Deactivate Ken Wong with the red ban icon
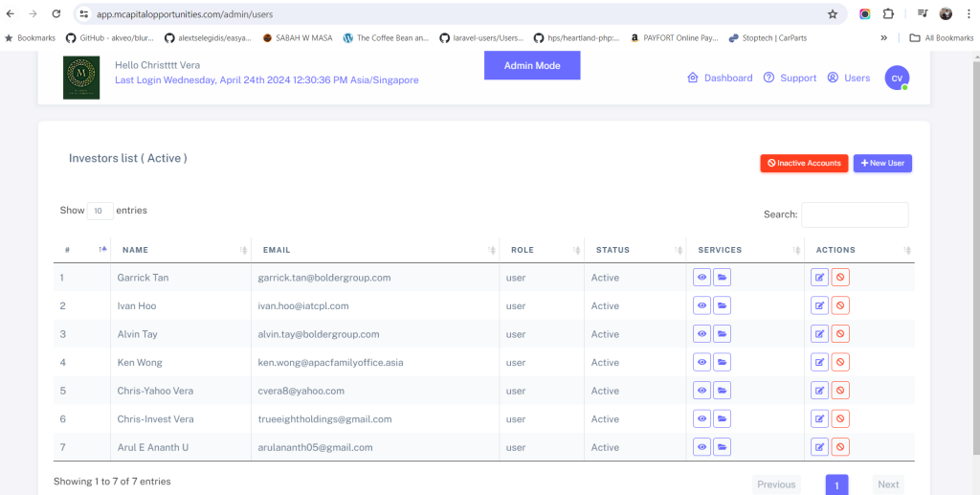Viewport: 980px width, 495px height. coord(840,363)
